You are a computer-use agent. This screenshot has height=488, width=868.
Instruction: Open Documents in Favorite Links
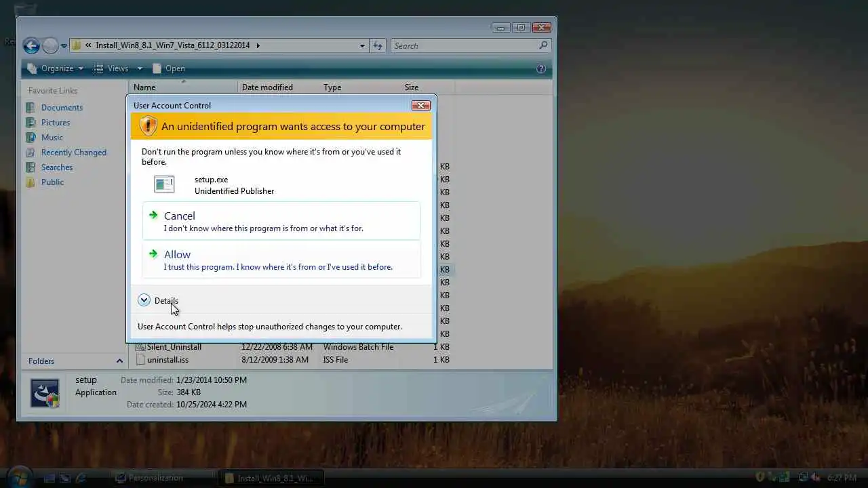click(62, 108)
